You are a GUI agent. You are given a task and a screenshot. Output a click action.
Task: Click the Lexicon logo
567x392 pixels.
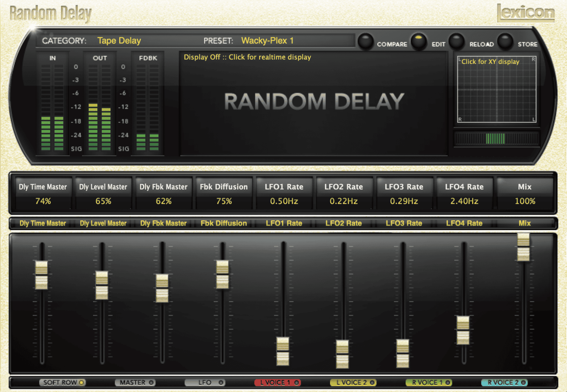pos(526,14)
